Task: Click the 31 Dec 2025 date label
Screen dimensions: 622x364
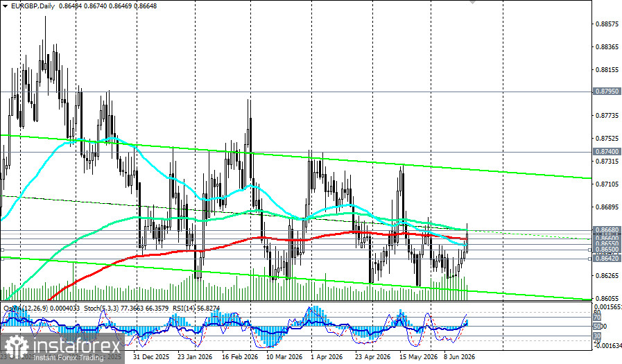Action: [x=150, y=357]
